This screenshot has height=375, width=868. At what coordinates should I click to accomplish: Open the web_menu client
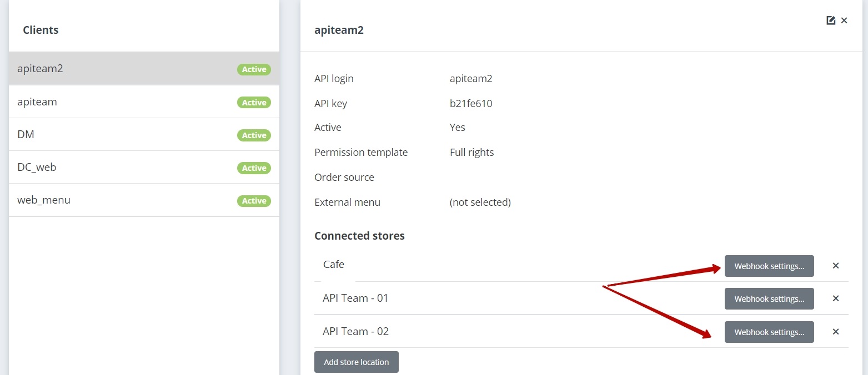pos(44,200)
